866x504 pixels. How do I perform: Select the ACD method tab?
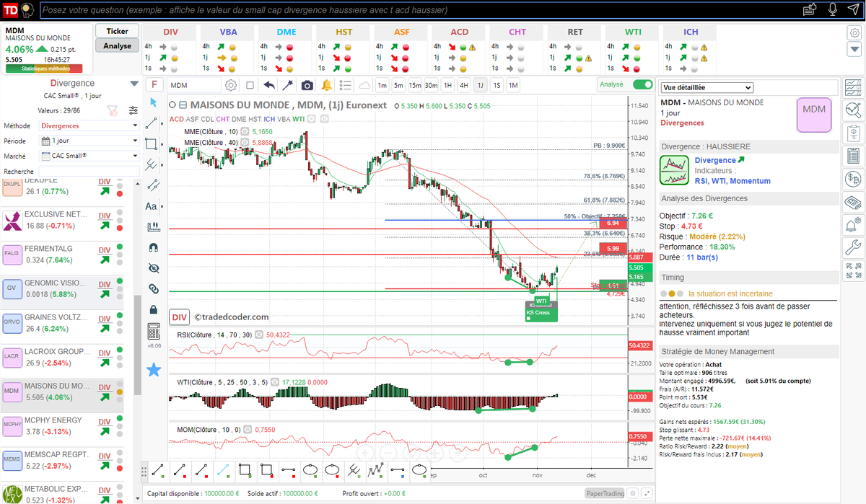tap(460, 32)
